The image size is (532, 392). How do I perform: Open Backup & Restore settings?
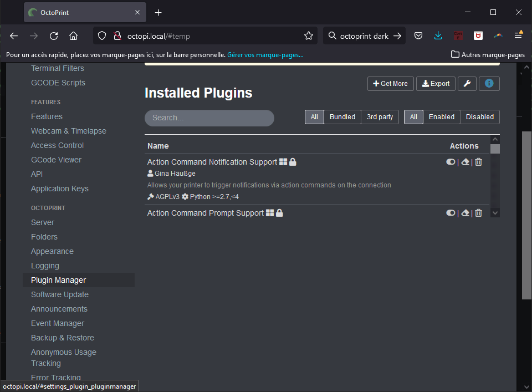63,338
